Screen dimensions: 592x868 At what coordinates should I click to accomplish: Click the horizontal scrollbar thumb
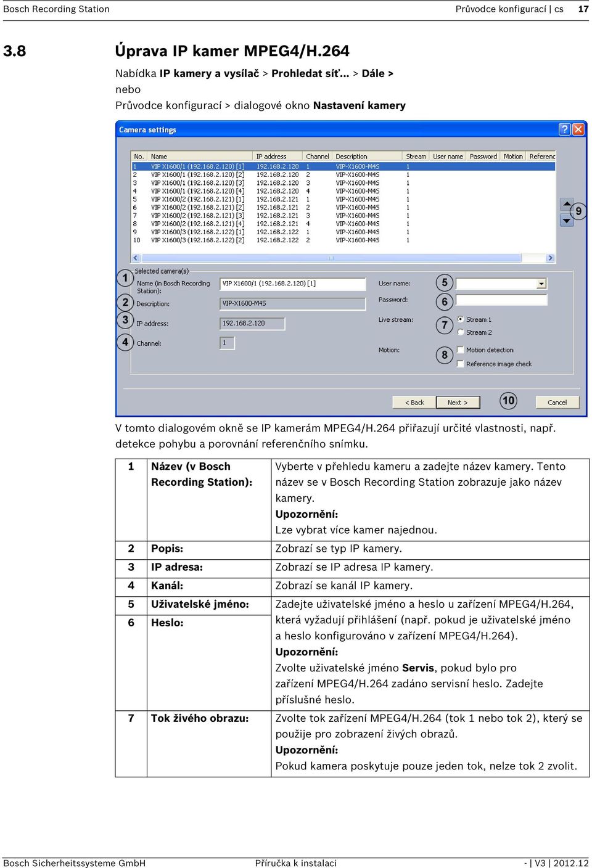tap(331, 258)
